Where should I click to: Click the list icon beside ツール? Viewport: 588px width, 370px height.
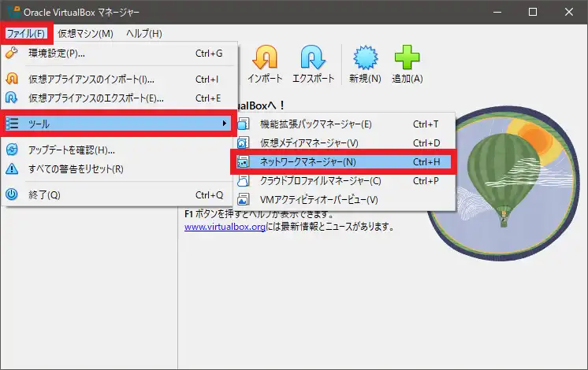pos(12,124)
